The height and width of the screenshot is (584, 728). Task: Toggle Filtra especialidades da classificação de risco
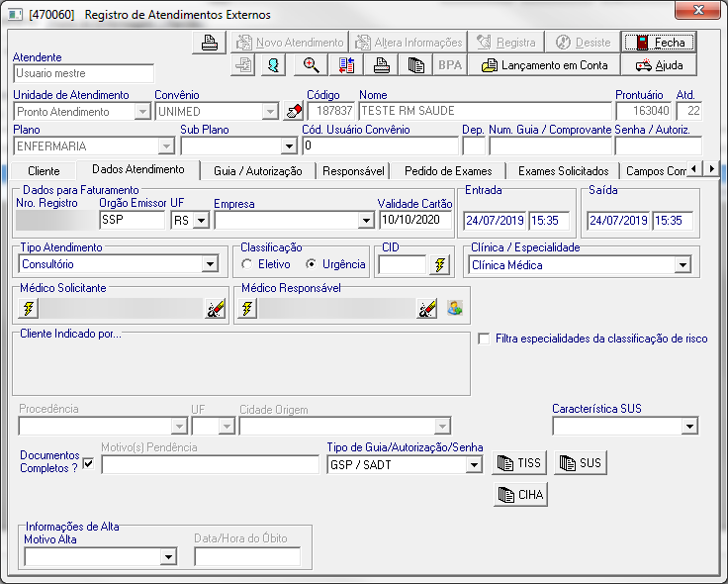[484, 339]
